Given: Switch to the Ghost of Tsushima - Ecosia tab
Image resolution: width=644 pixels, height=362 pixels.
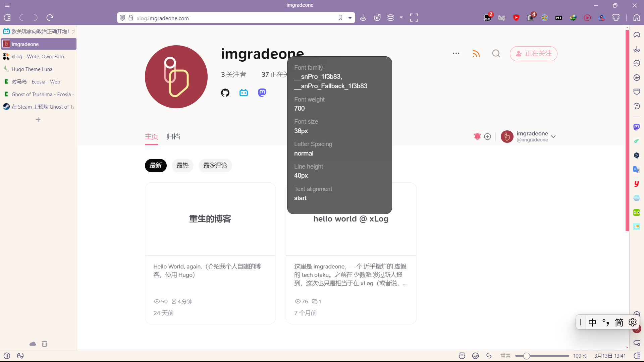Looking at the screenshot, I should click(x=39, y=94).
